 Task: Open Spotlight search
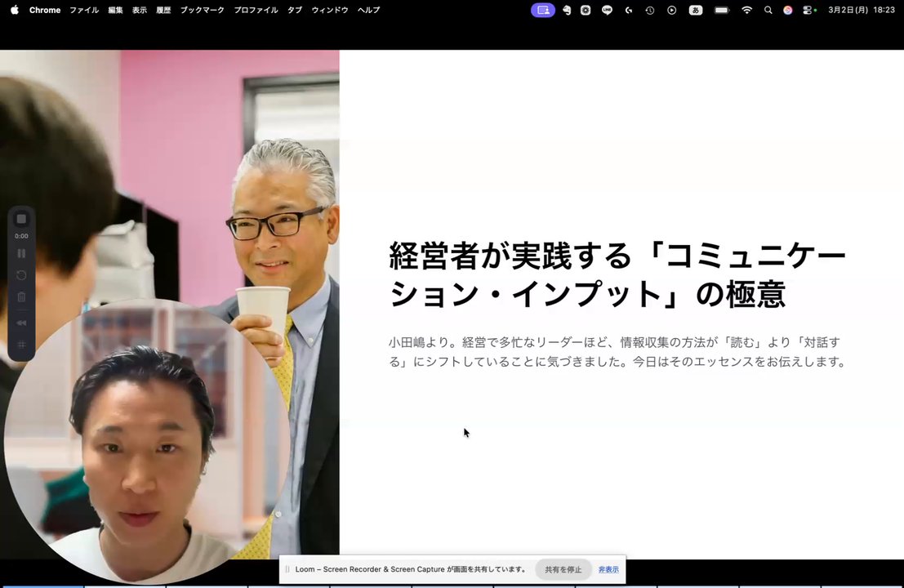coord(768,10)
